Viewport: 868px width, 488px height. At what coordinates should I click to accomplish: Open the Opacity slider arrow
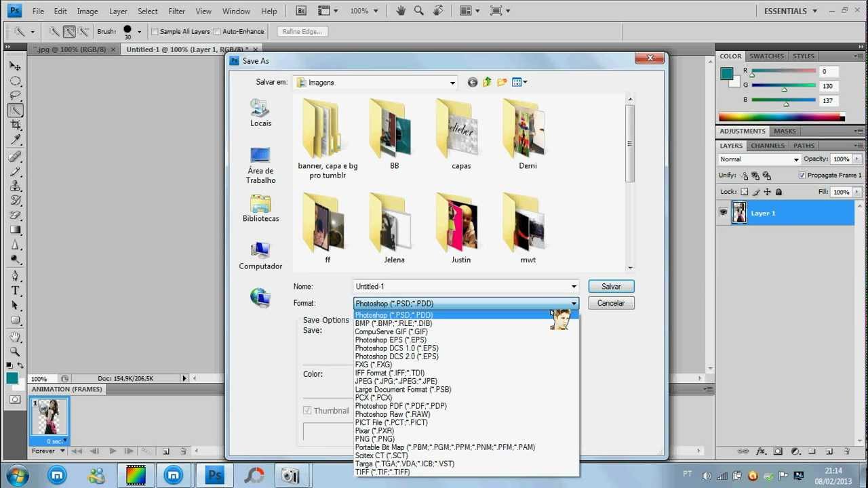coord(858,159)
